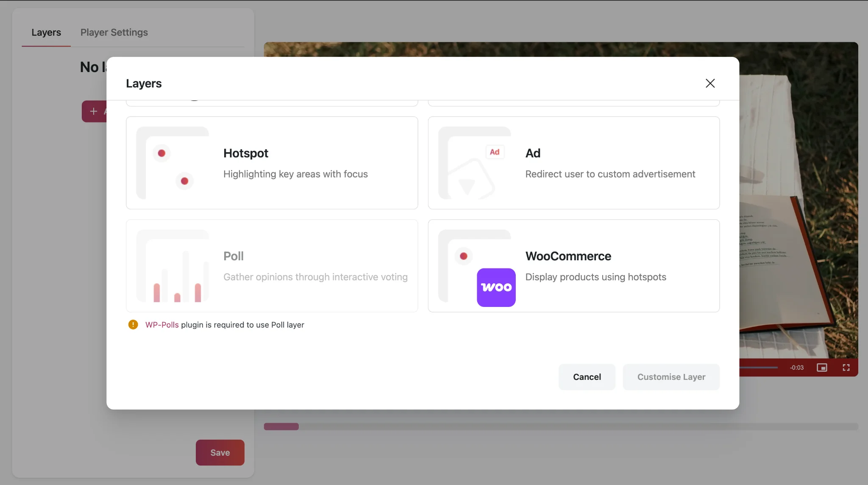Viewport: 868px width, 485px height.
Task: Click 'Gather opinions through interactive voting' text
Action: (x=315, y=277)
